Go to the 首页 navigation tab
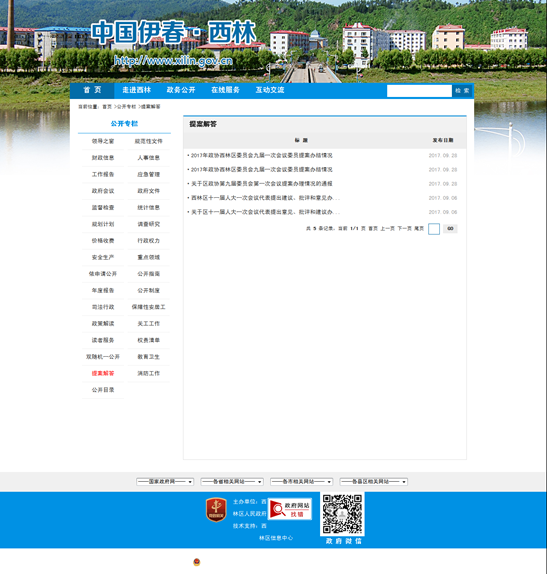This screenshot has width=547, height=574. click(92, 90)
